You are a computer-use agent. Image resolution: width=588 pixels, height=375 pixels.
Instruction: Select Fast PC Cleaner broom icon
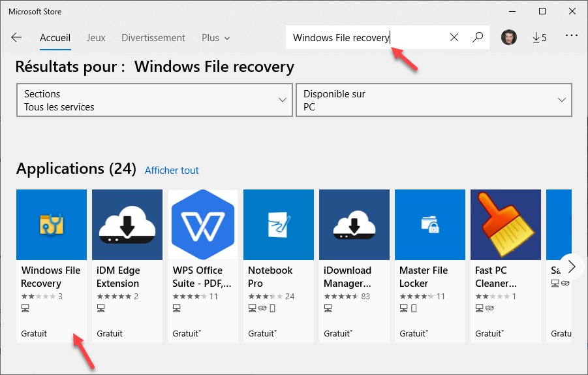(x=506, y=225)
